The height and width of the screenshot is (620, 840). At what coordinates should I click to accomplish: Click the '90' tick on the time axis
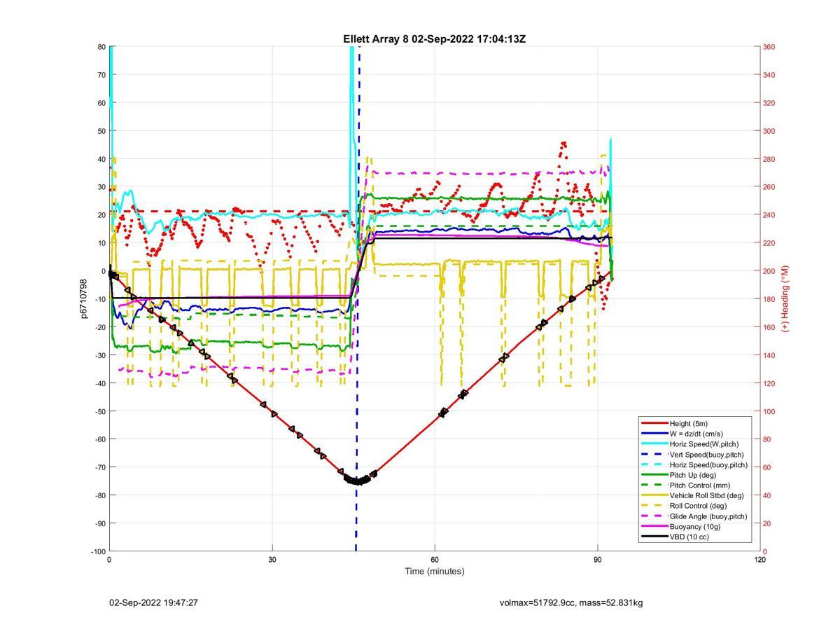pyautogui.click(x=598, y=560)
